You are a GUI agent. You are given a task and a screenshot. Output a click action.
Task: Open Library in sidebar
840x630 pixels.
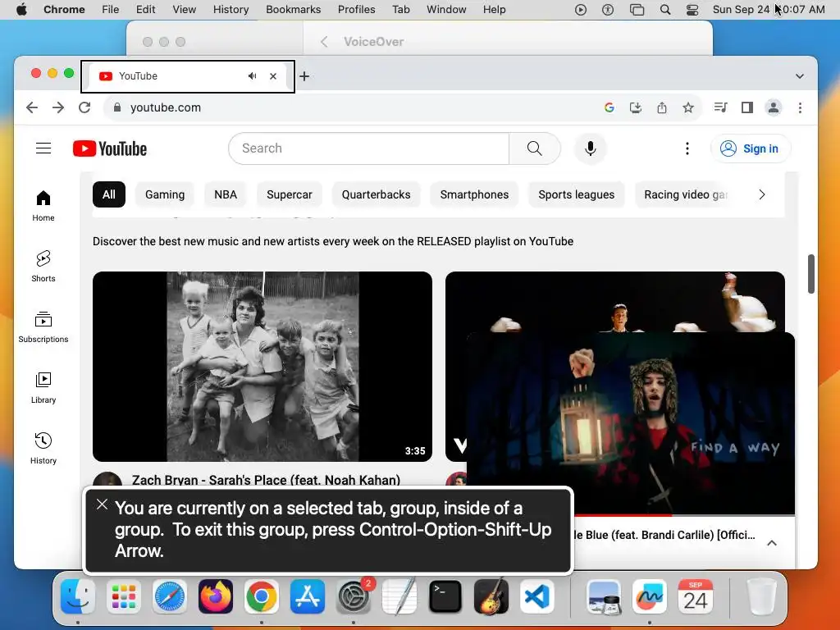[x=43, y=388]
